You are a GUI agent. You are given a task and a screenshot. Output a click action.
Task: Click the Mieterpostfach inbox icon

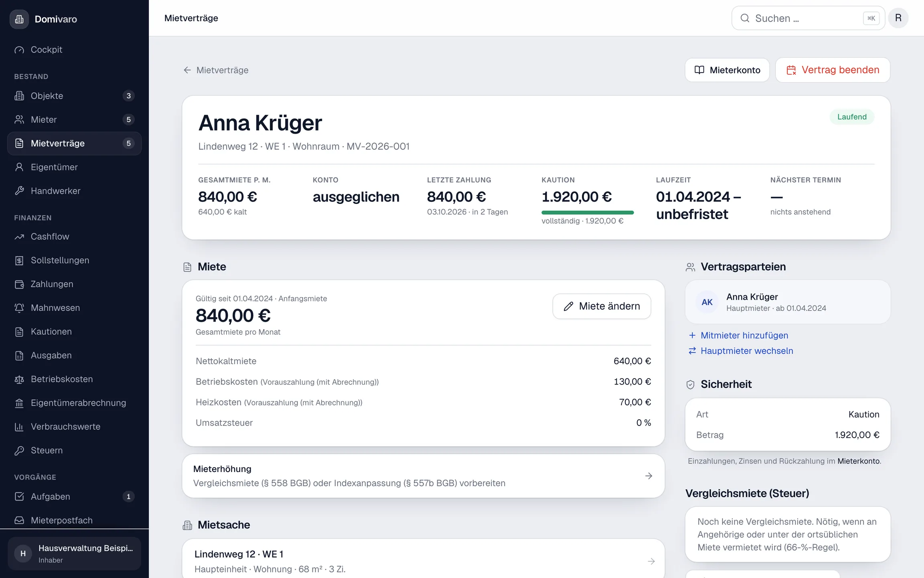(19, 520)
